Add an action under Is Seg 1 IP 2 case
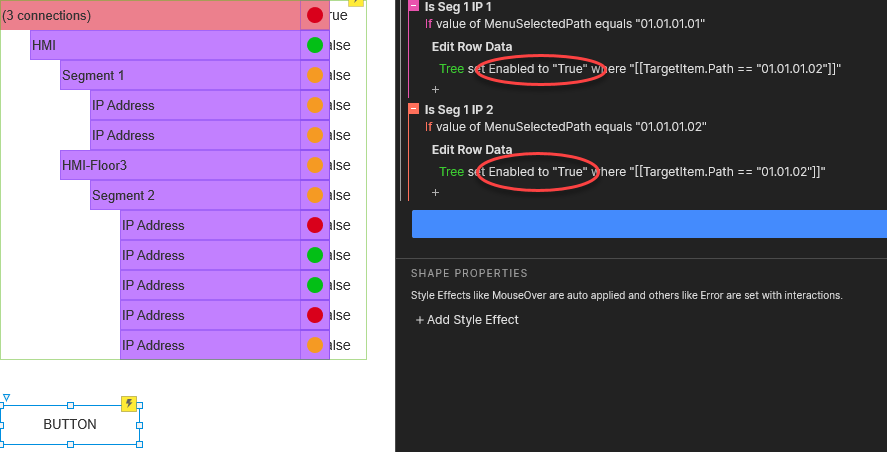The width and height of the screenshot is (887, 452). (435, 192)
